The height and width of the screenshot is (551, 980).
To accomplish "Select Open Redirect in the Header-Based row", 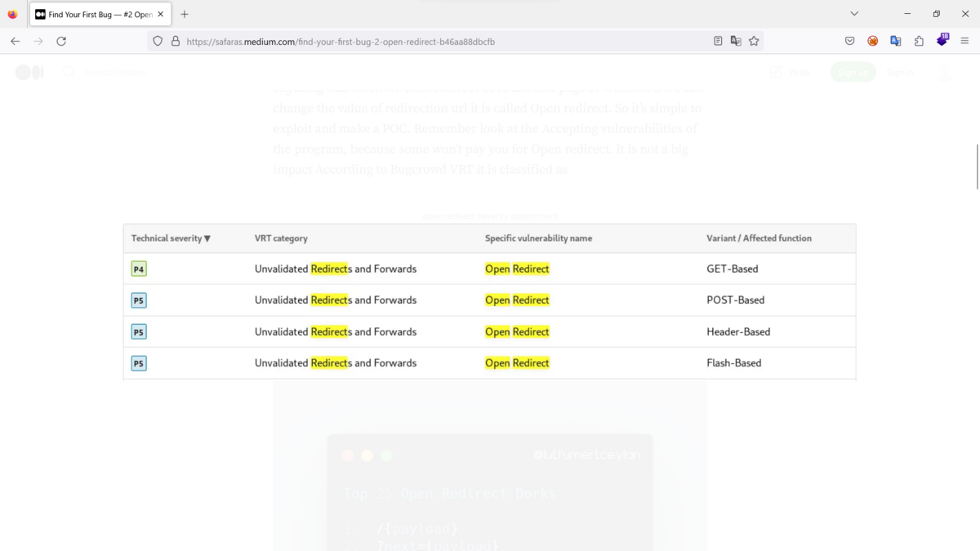I will coord(517,331).
